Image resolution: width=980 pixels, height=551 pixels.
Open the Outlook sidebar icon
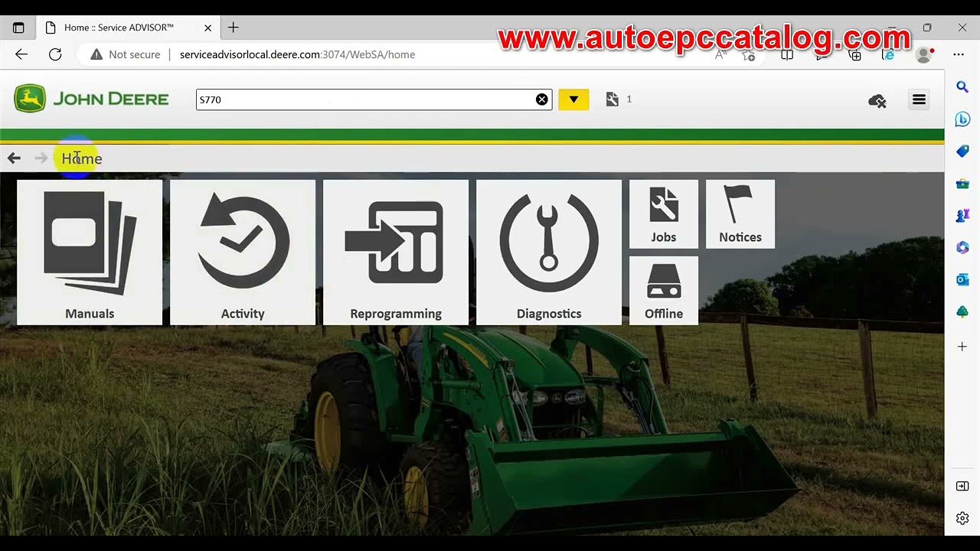click(x=962, y=280)
